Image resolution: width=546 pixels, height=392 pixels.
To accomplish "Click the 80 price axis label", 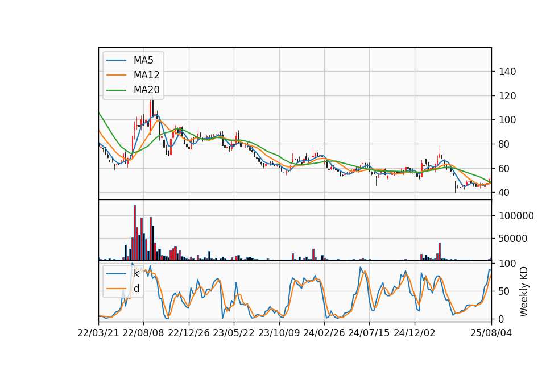I will click(x=504, y=144).
